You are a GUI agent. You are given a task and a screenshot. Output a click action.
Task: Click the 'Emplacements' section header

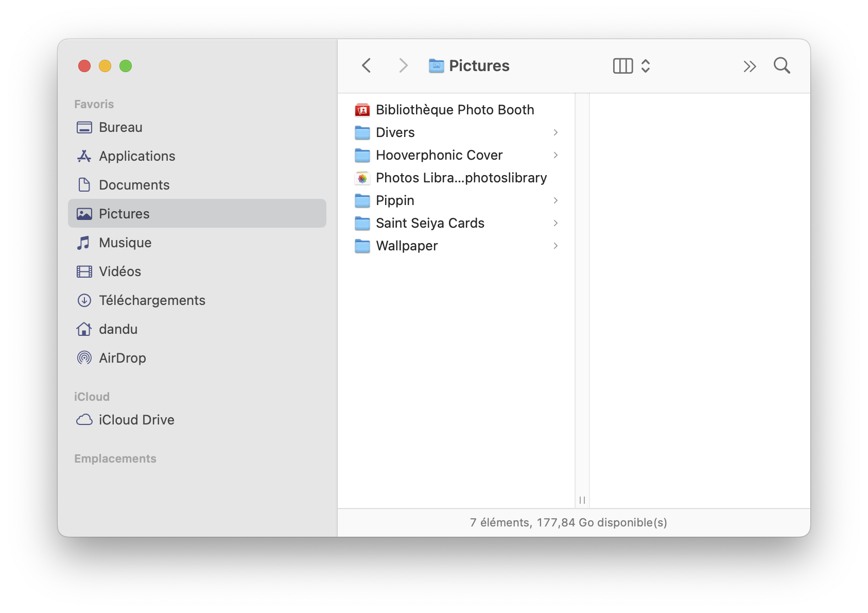pyautogui.click(x=115, y=458)
